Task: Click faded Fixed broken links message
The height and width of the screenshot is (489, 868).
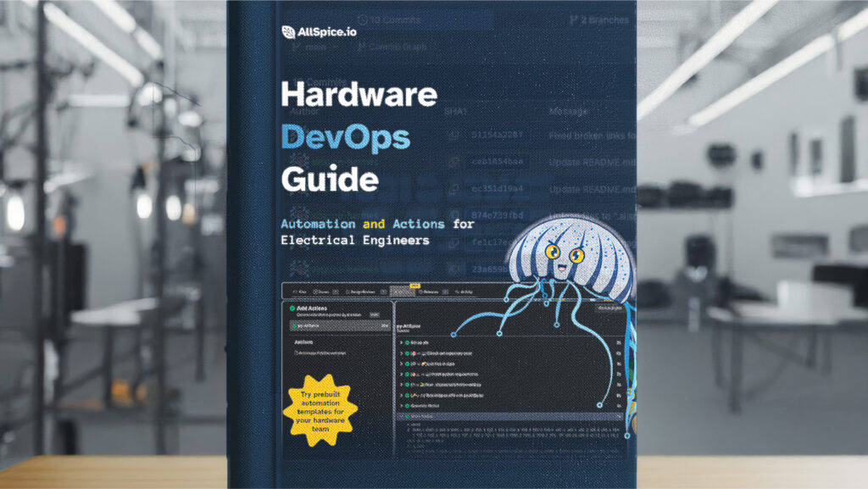Action: click(592, 136)
